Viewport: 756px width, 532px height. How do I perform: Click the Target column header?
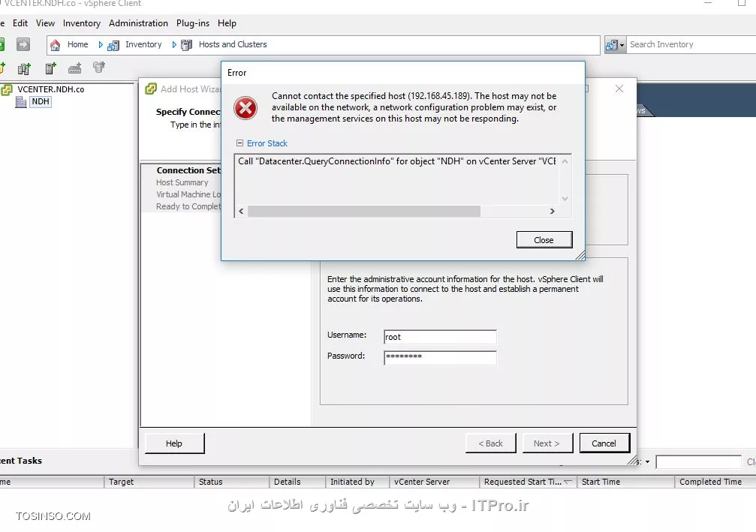coord(149,482)
